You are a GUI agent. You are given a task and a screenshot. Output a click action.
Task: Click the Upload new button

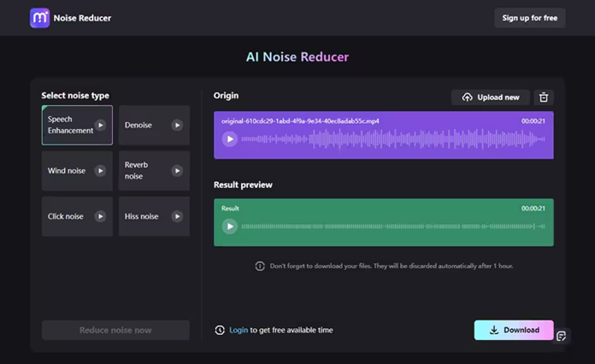(x=491, y=97)
